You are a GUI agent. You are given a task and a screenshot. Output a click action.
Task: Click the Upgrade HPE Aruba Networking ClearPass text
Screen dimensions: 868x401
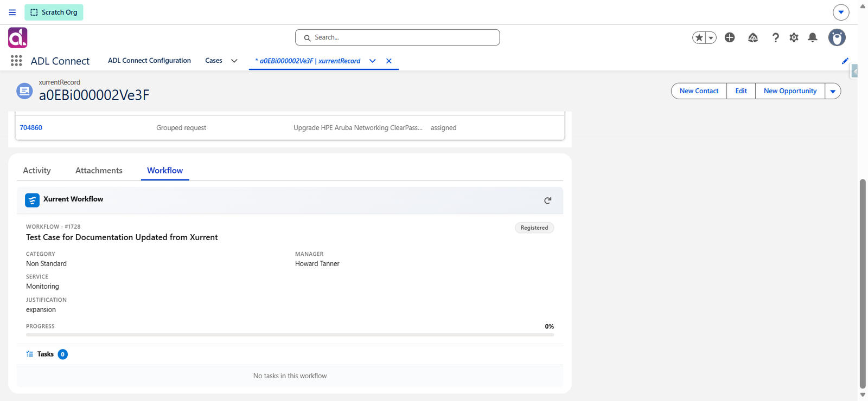358,128
